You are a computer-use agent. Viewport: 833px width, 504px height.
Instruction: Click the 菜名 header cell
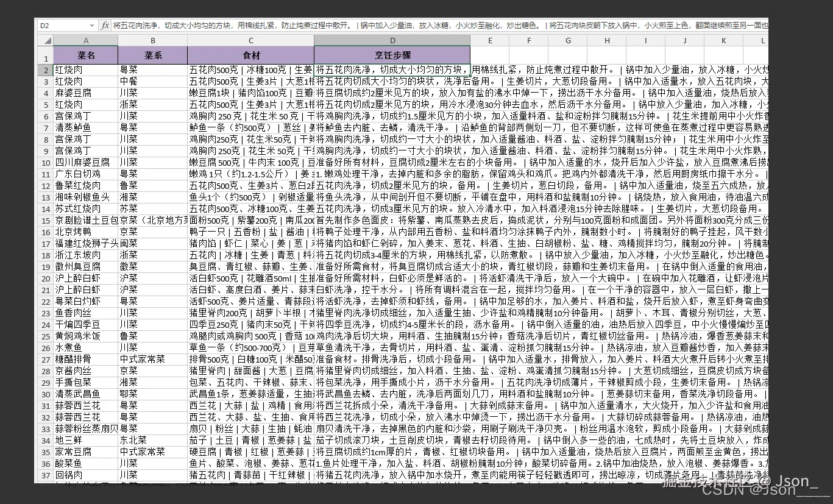[85, 55]
